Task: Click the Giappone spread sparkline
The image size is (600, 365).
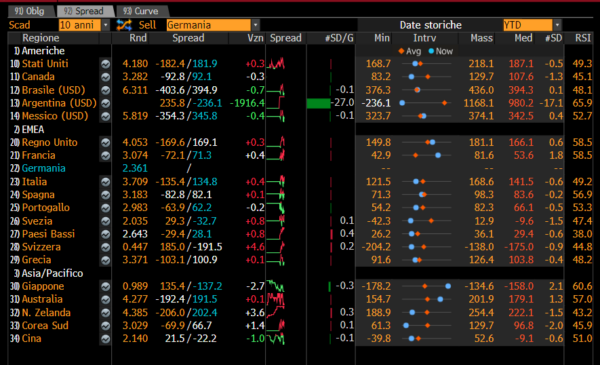Action: 276,286
